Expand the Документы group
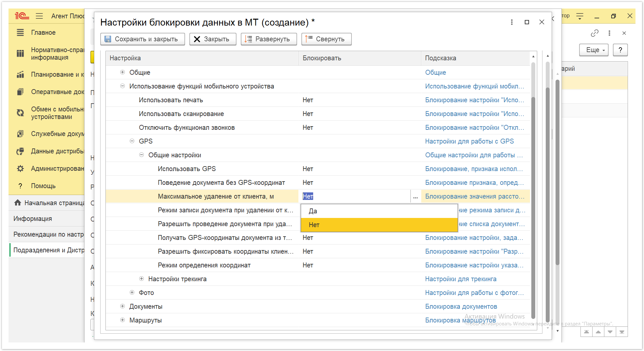Screen dimensions: 644x351 pos(123,306)
